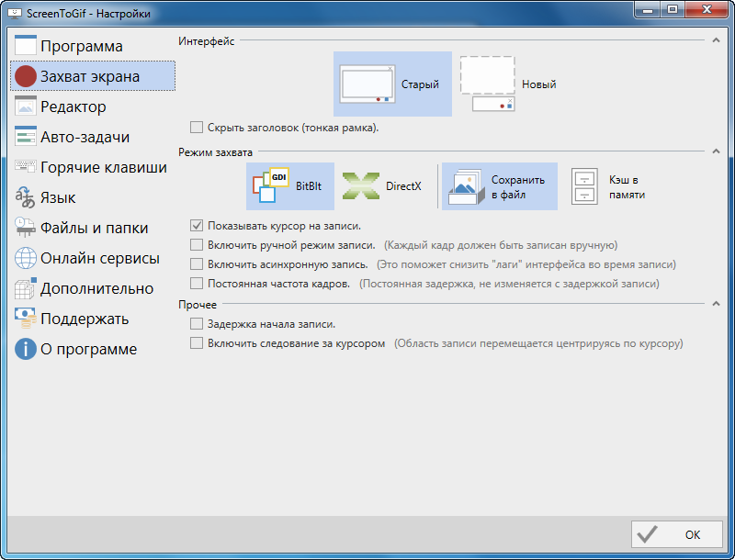The height and width of the screenshot is (560, 735).
Task: Uncheck Показывать курсор на записи
Action: click(x=197, y=225)
